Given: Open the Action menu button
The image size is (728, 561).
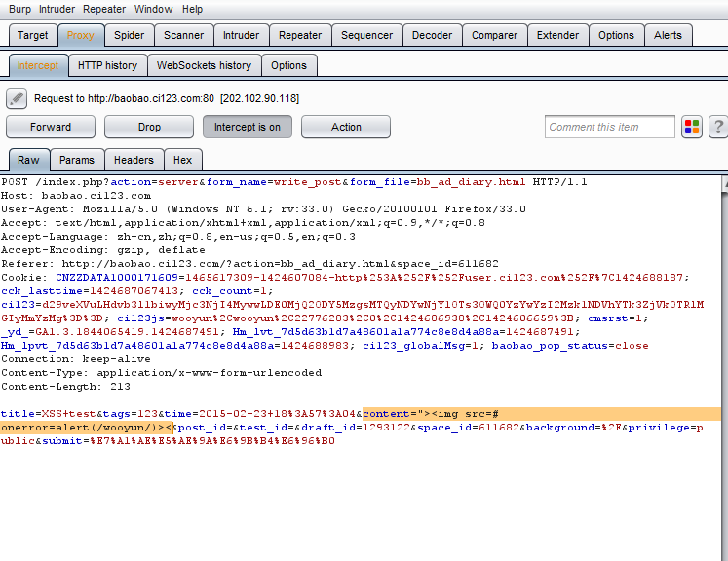Looking at the screenshot, I should (346, 127).
